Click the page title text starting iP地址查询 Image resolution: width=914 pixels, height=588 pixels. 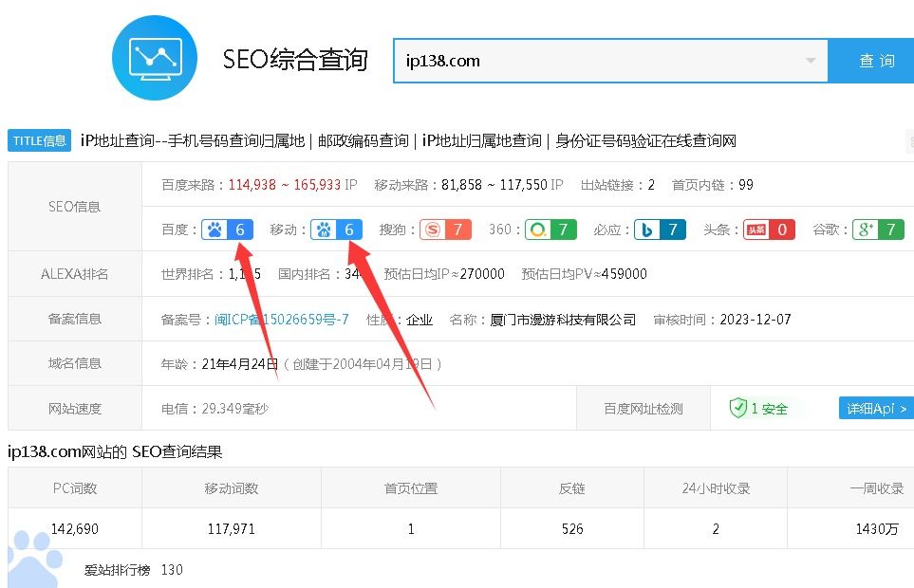(408, 141)
